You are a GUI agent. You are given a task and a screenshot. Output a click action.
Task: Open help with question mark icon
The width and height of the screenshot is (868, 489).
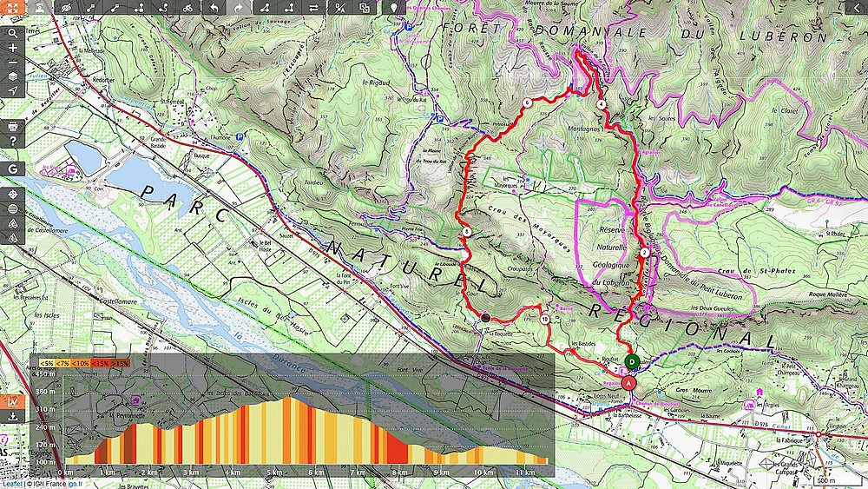(x=12, y=141)
